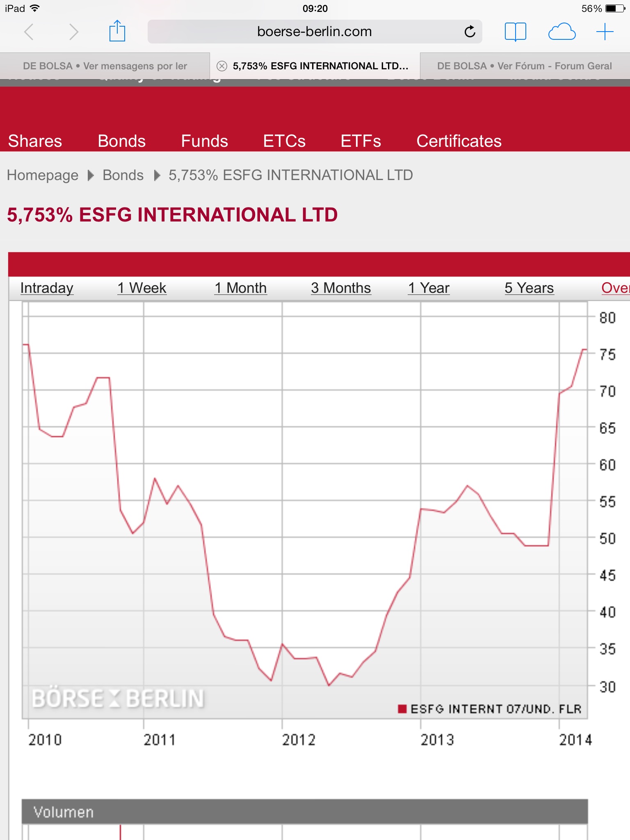Viewport: 630px width, 840px height.
Task: Show the 1 Week chart
Action: tap(142, 288)
